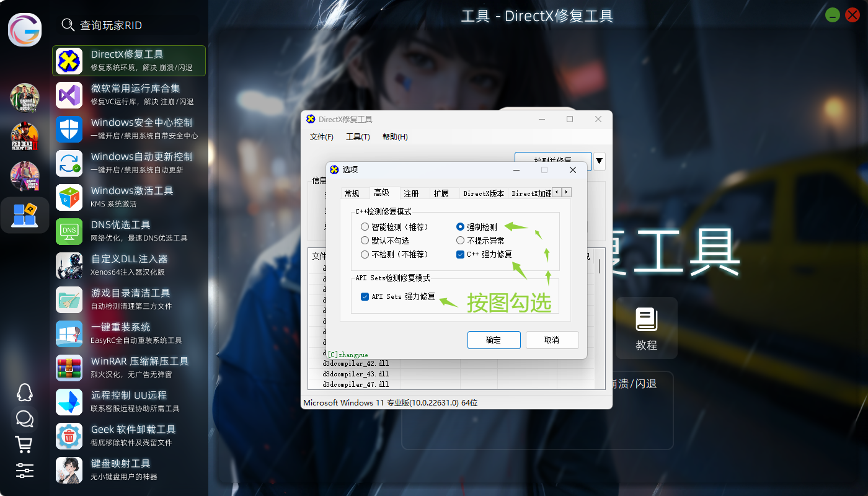Click the shopping cart icon in sidebar
Viewport: 868px width, 496px height.
(x=24, y=444)
